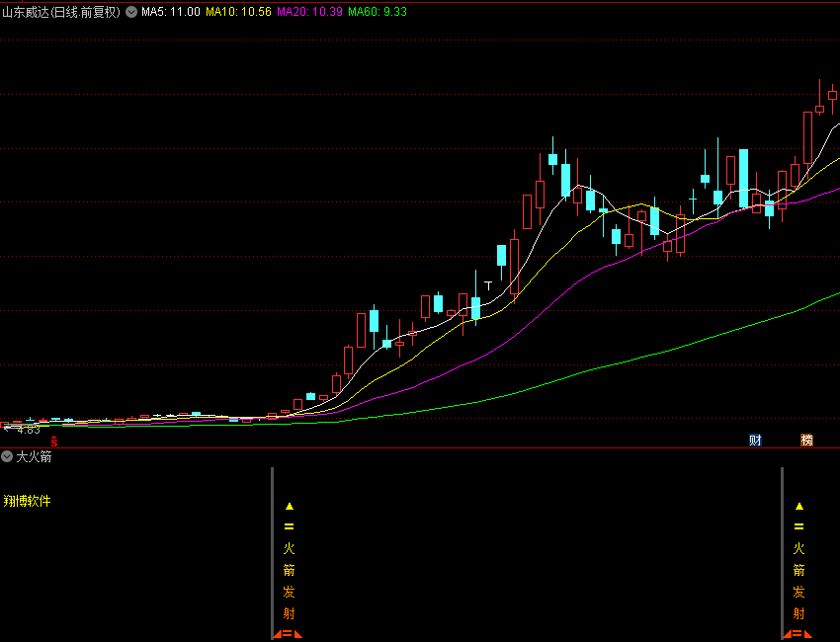Click the T marker near the candles
The image size is (840, 642).
(488, 285)
